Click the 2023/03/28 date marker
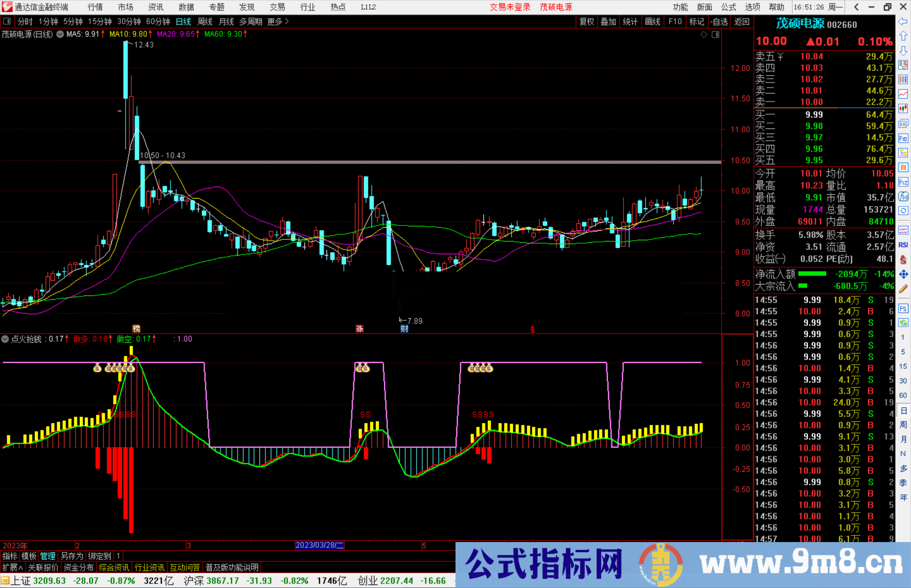Image resolution: width=911 pixels, height=588 pixels. click(x=320, y=545)
